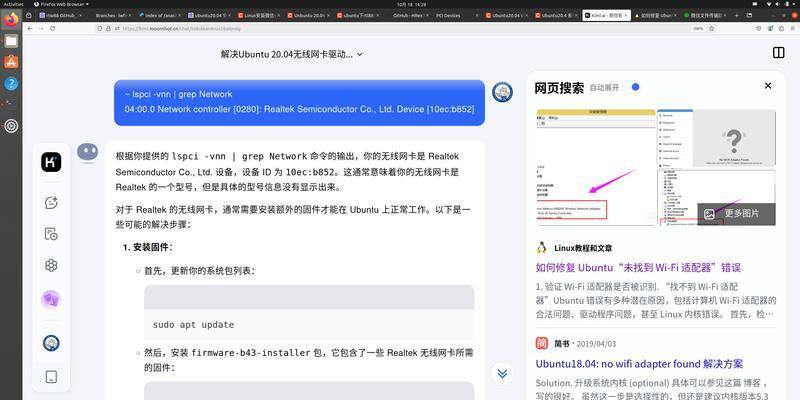Open Help from Ubuntu dock
Viewport: 800px width, 400px height.
(x=11, y=83)
